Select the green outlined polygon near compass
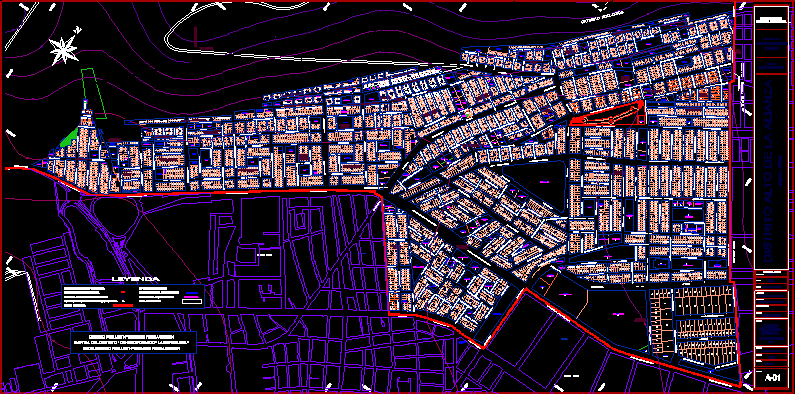The image size is (795, 394). pyautogui.click(x=94, y=94)
